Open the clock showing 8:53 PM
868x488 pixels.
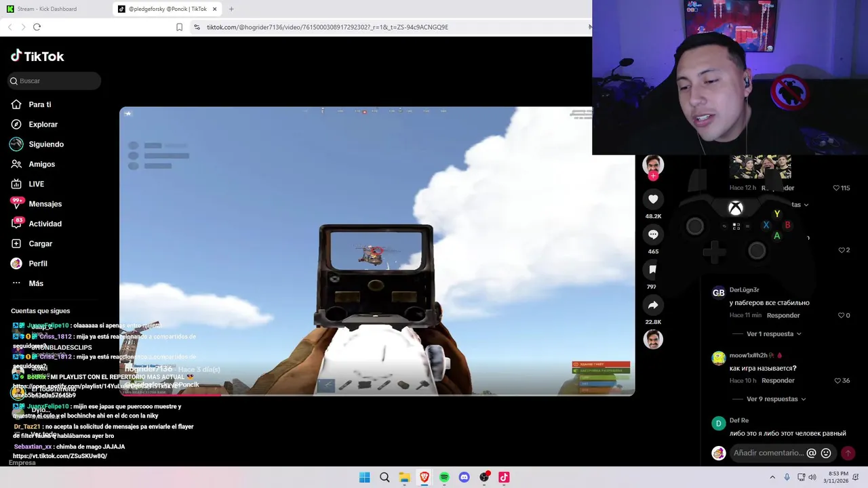point(837,477)
